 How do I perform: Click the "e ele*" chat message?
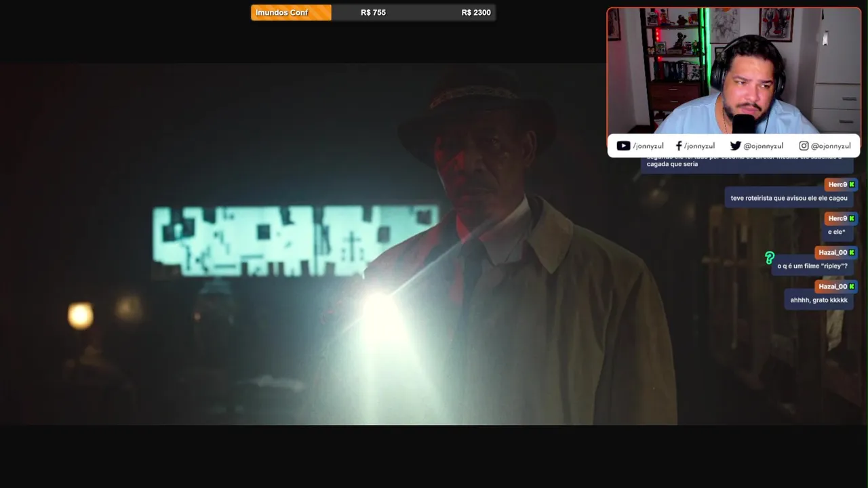836,232
